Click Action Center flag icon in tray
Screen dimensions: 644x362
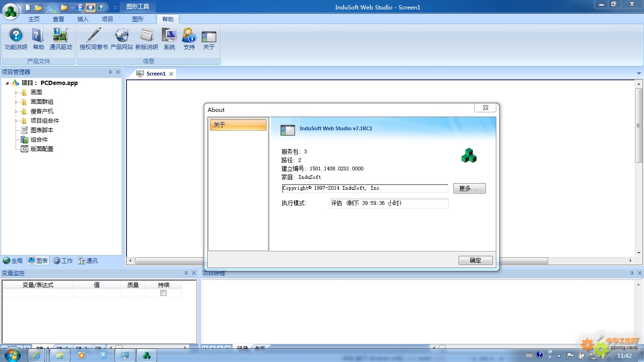pyautogui.click(x=570, y=355)
